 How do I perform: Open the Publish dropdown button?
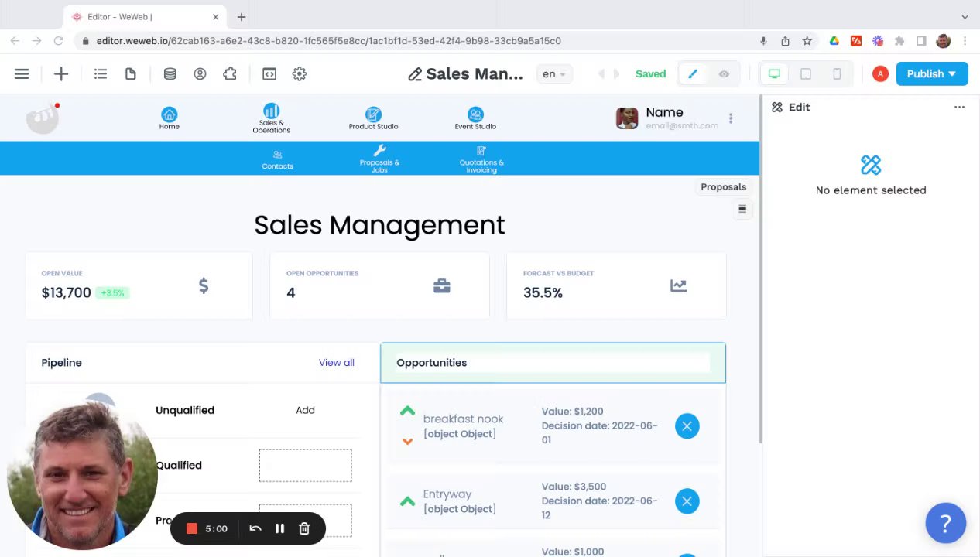pyautogui.click(x=932, y=74)
